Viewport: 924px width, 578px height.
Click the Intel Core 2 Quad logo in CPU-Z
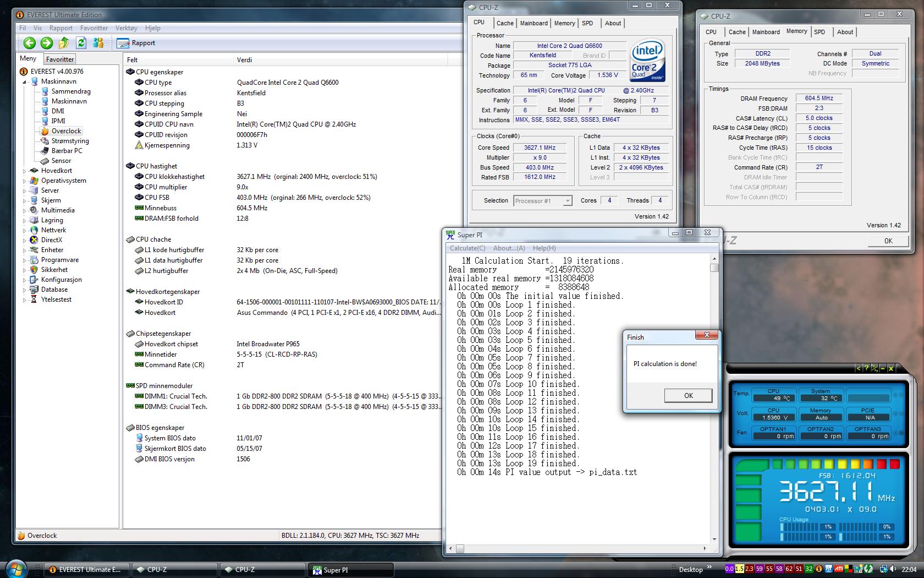647,59
